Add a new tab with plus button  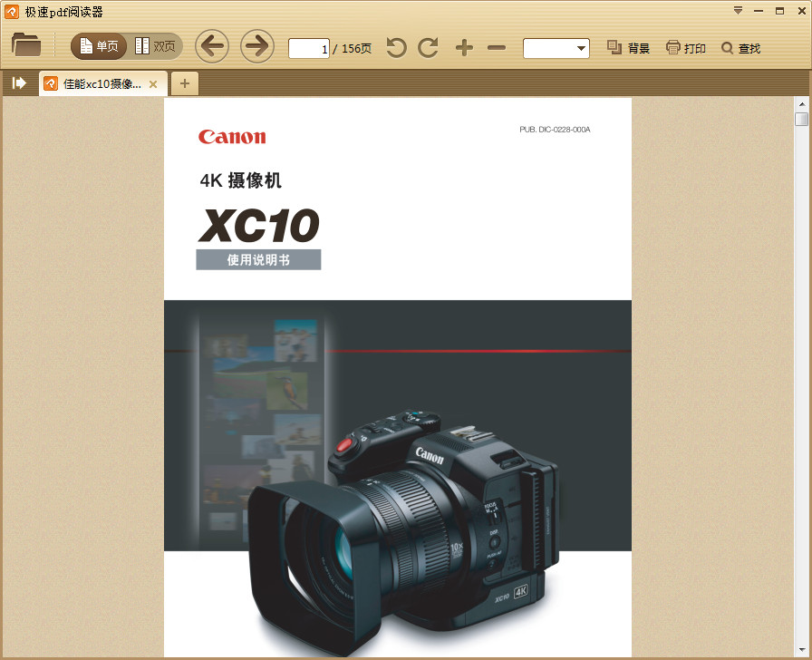(185, 83)
